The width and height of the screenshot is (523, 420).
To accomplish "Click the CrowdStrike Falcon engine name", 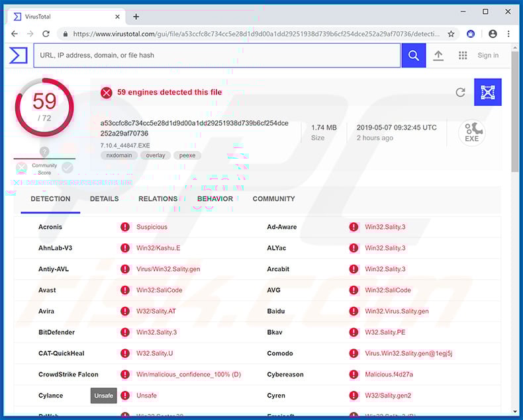I will (x=68, y=374).
